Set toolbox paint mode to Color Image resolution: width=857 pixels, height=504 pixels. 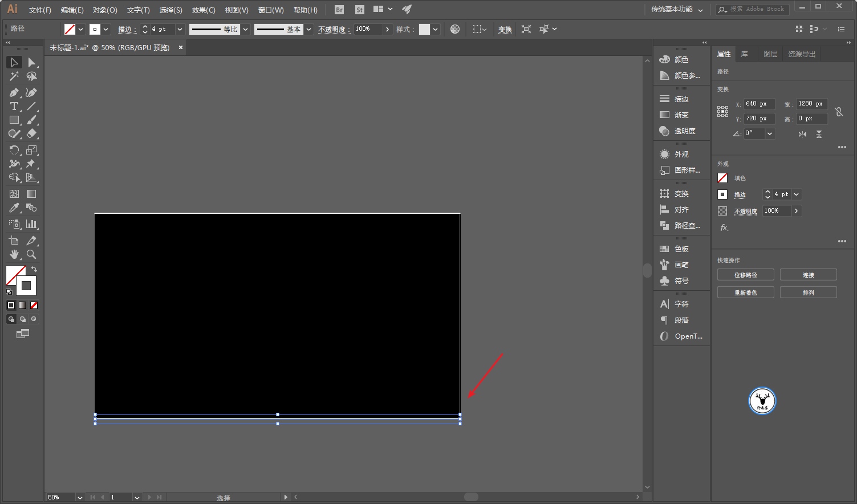tap(11, 306)
